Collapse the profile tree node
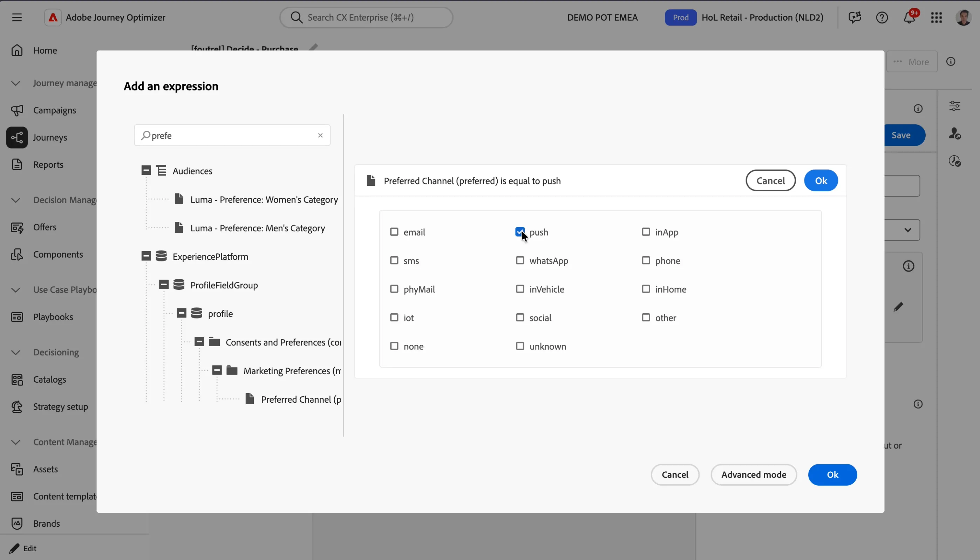The height and width of the screenshot is (560, 980). [182, 313]
